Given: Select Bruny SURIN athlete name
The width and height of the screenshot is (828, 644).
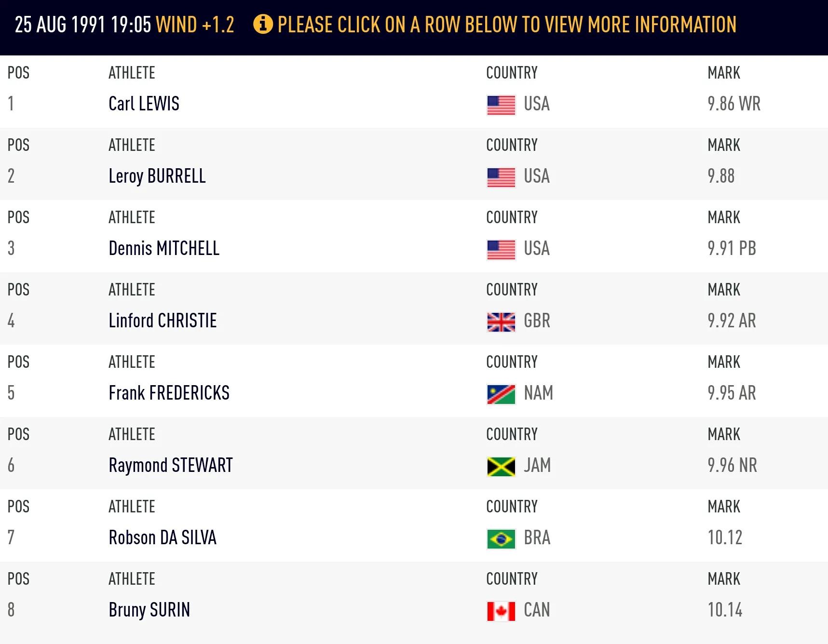Looking at the screenshot, I should [149, 610].
